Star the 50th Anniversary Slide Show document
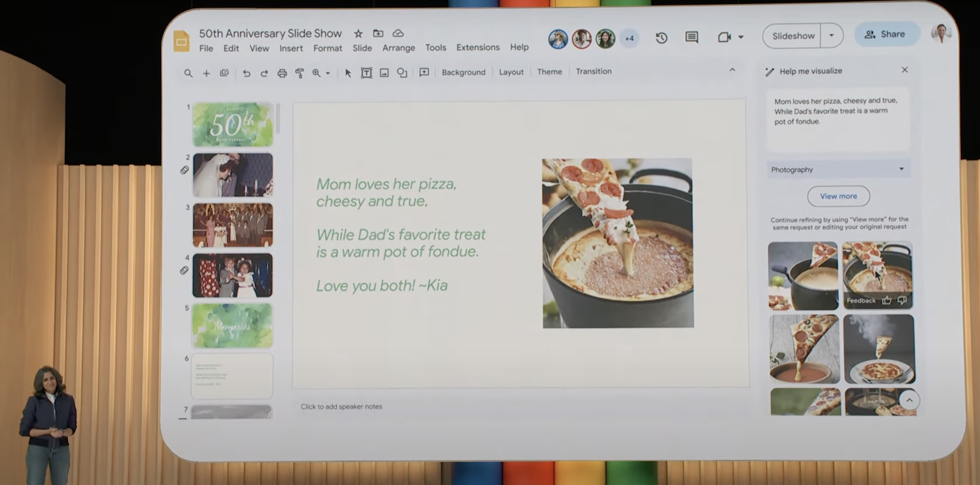This screenshot has height=485, width=980. (358, 34)
